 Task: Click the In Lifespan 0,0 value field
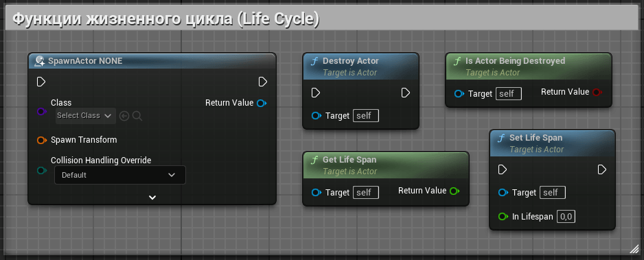[566, 217]
